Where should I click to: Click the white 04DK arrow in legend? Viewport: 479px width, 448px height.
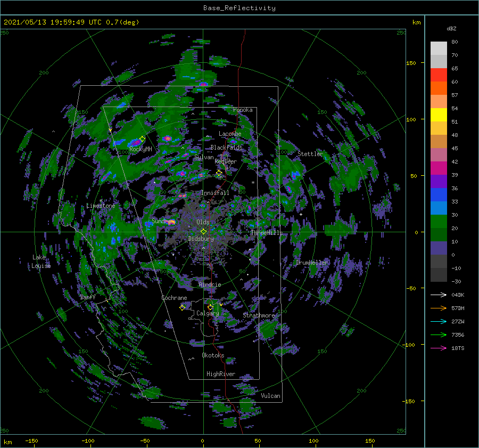[439, 295]
